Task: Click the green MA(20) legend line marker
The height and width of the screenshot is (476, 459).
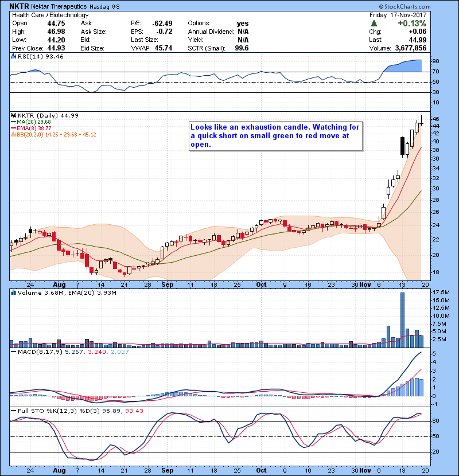Action: tap(14, 122)
